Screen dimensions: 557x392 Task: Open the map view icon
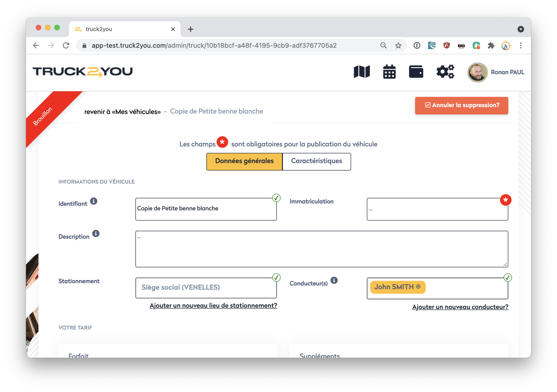click(362, 72)
